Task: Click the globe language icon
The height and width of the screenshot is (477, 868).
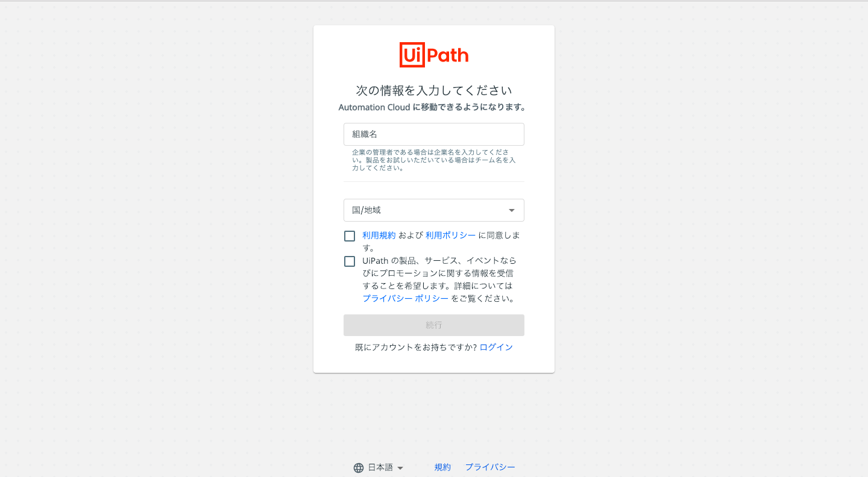Action: (x=359, y=467)
